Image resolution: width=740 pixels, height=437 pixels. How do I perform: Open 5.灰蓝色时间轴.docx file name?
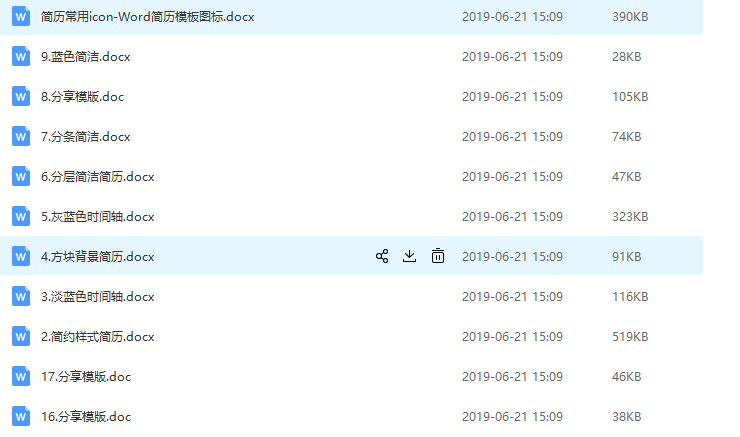[x=98, y=217]
